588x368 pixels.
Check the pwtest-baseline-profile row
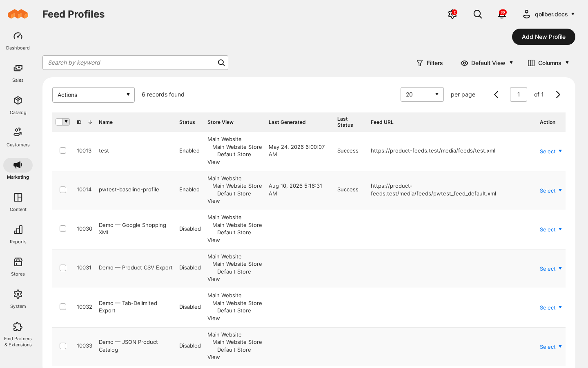click(x=63, y=190)
